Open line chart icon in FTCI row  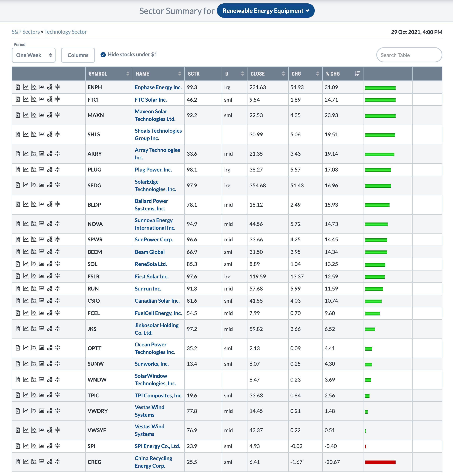[26, 99]
